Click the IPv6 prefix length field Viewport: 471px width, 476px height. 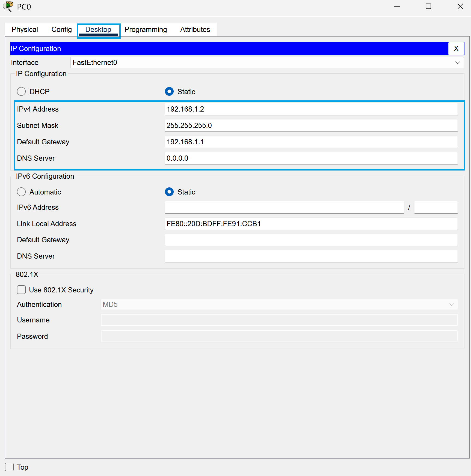tap(436, 207)
